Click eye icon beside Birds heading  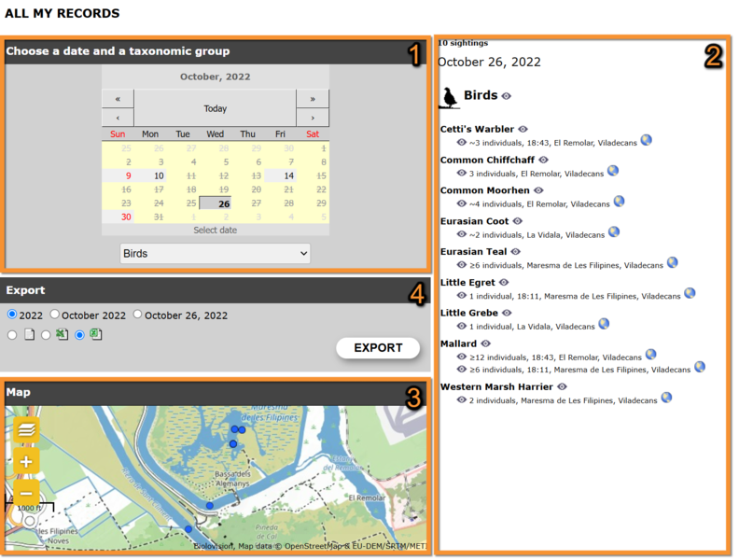507,96
